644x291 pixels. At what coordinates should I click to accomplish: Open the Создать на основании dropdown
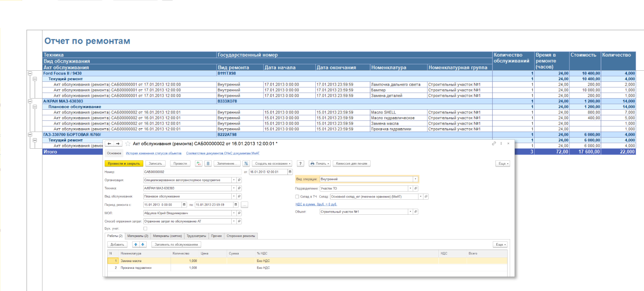tap(272, 164)
